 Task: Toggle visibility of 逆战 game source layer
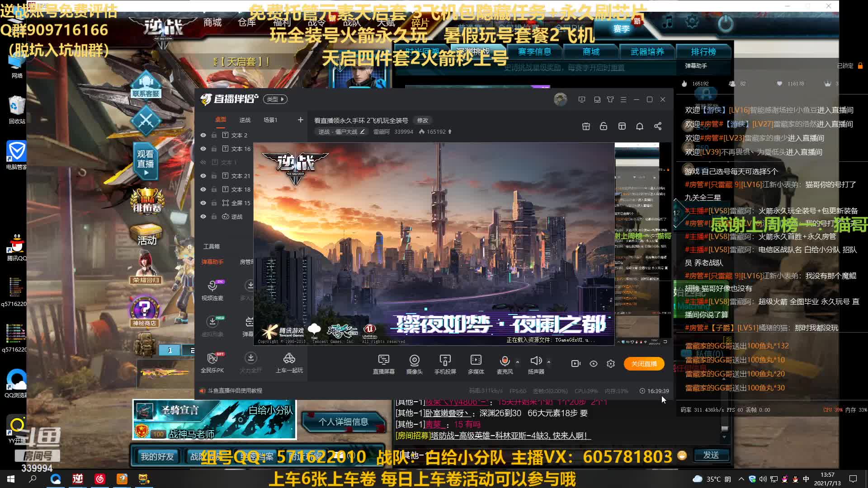(203, 216)
